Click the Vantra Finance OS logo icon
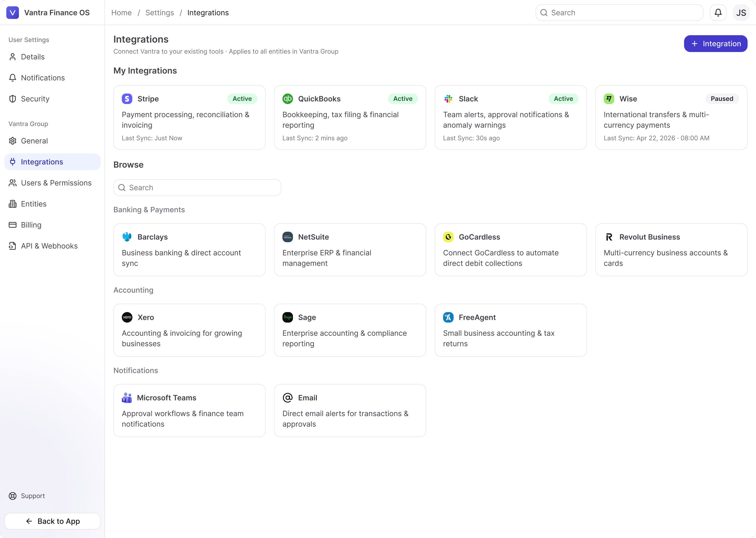The width and height of the screenshot is (756, 538). click(x=13, y=13)
